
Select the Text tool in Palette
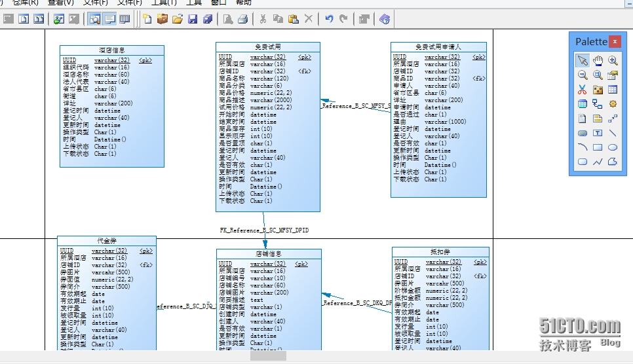tap(598, 133)
